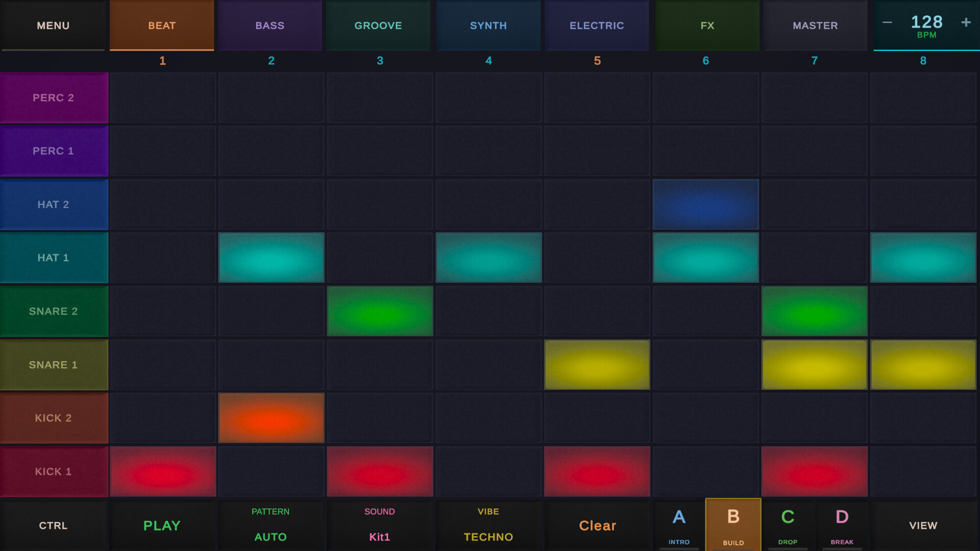The image size is (980, 551).
Task: Open the MASTER tab
Action: [x=815, y=26]
